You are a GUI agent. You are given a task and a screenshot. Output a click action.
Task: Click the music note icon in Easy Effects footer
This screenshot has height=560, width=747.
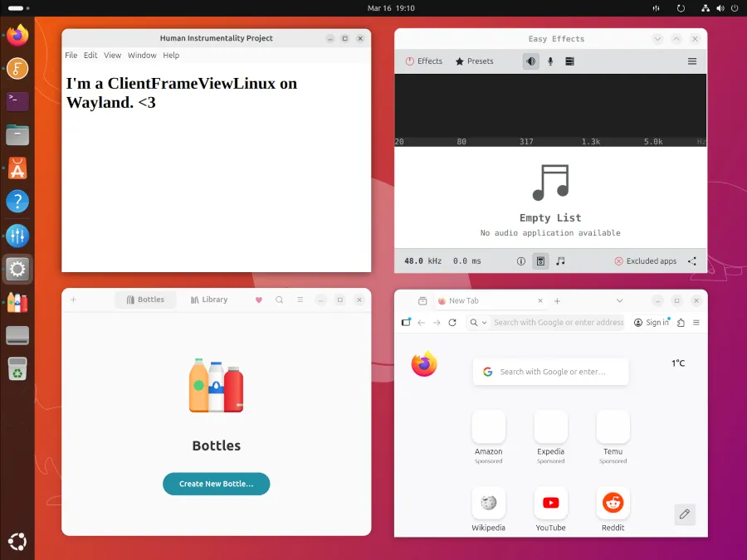click(x=560, y=261)
